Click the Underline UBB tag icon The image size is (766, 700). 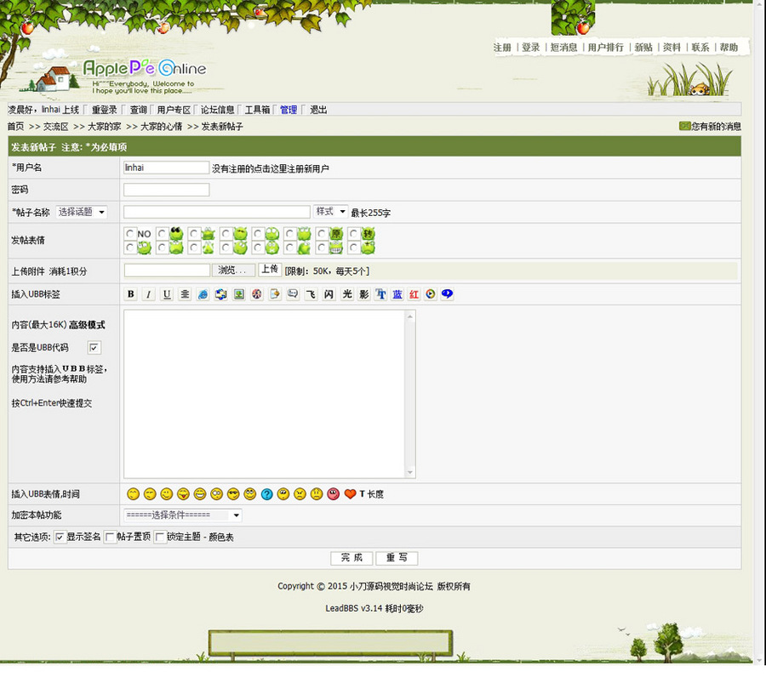(165, 294)
